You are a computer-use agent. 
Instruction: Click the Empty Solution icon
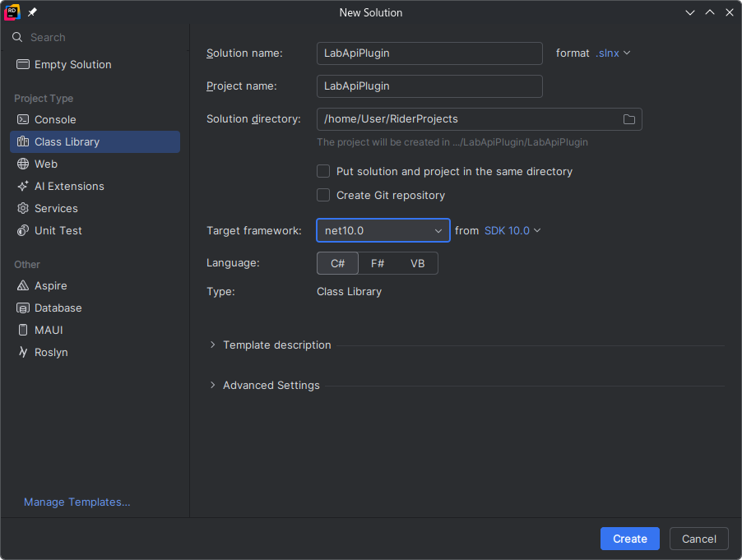[23, 64]
